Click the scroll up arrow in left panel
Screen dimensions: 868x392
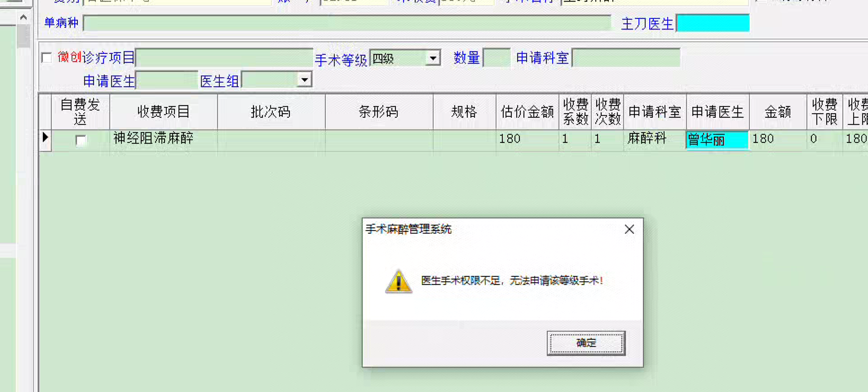click(23, 17)
